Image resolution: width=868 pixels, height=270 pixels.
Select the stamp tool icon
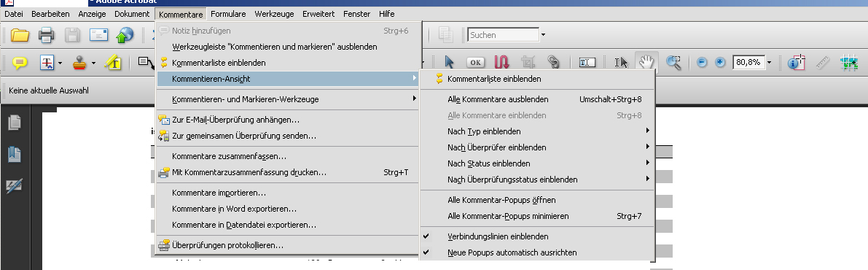click(x=80, y=63)
